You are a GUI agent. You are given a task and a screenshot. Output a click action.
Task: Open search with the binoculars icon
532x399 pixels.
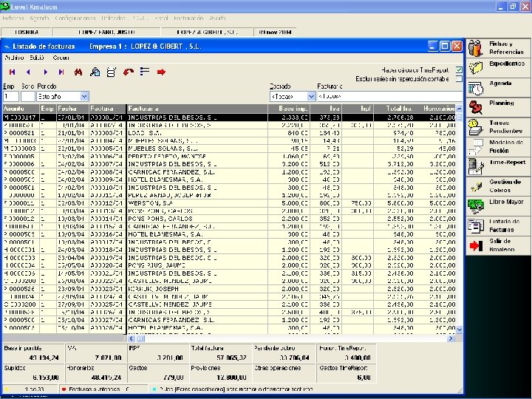[78, 72]
